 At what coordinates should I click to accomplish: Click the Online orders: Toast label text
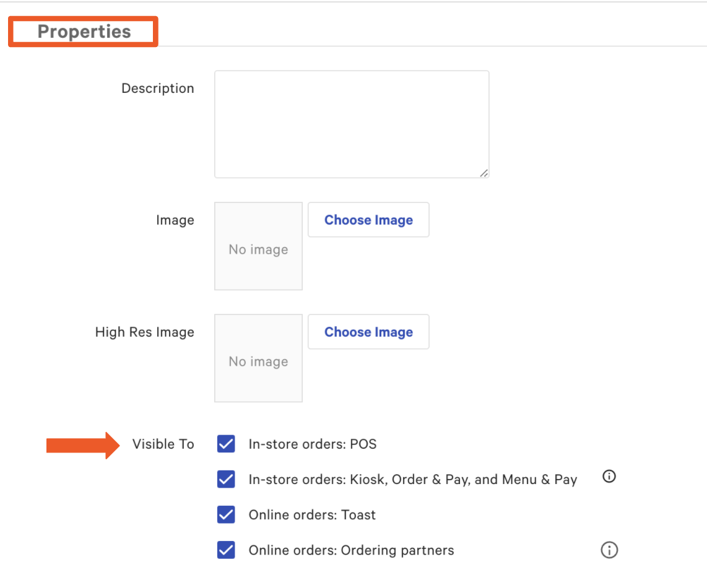coord(312,514)
